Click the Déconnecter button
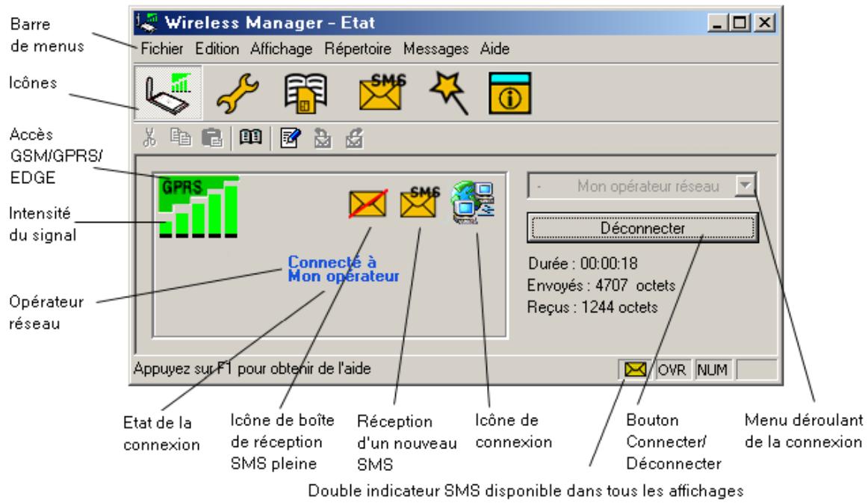The width and height of the screenshot is (868, 503). 642,228
